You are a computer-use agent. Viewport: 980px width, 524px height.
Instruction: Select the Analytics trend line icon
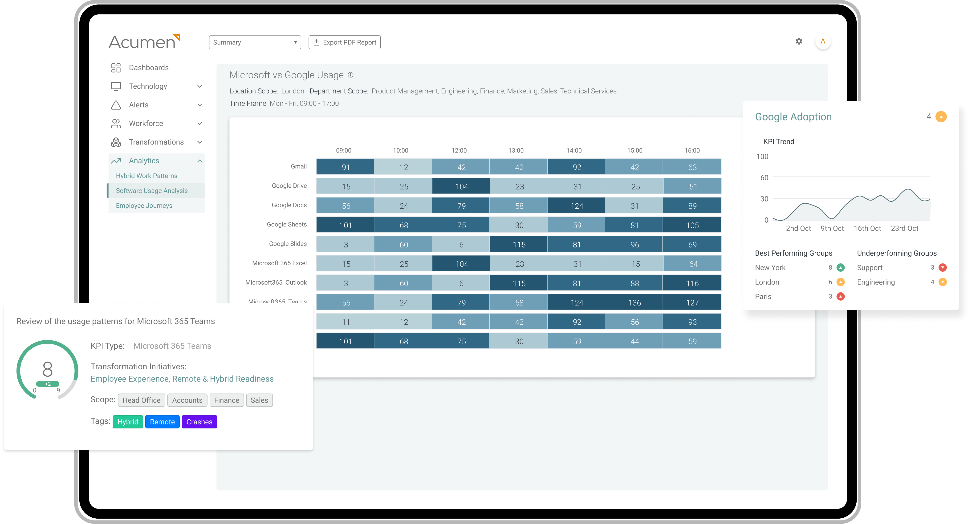point(116,161)
